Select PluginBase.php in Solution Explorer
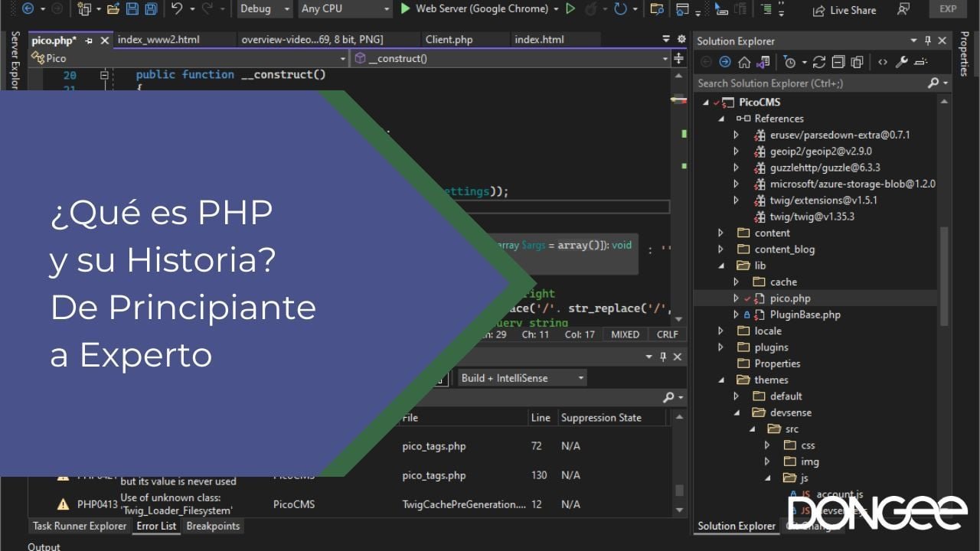The width and height of the screenshot is (980, 551). click(x=805, y=315)
